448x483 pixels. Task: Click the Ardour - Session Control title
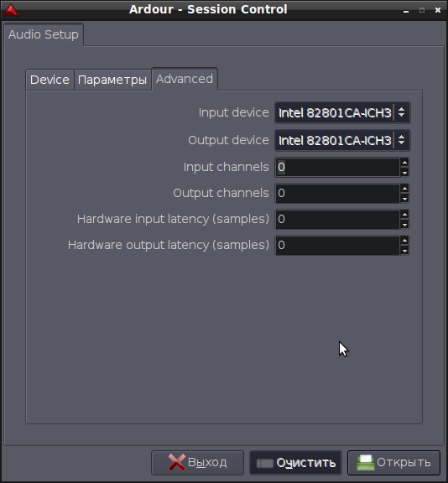[208, 9]
